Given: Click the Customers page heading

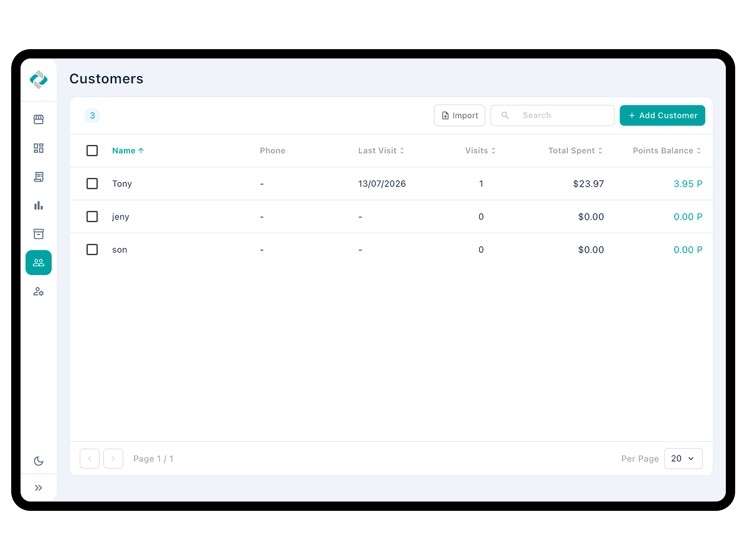Looking at the screenshot, I should tap(106, 78).
